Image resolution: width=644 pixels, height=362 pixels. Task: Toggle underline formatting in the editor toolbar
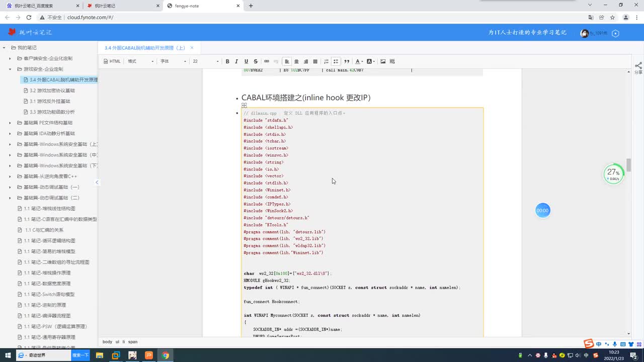point(246,61)
